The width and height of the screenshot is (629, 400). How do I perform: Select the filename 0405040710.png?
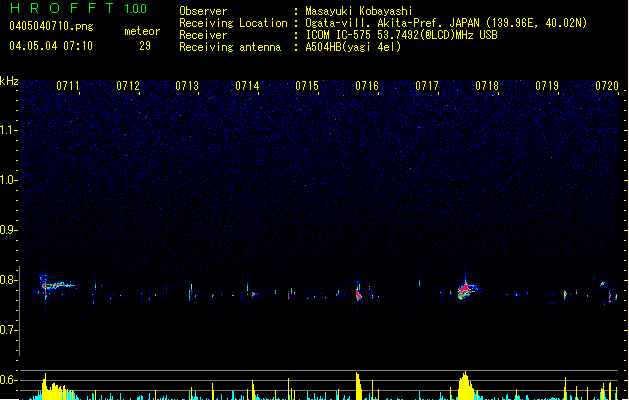pos(51,26)
